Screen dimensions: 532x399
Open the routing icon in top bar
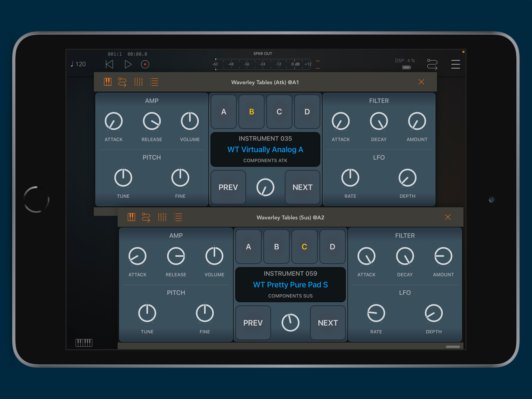click(432, 64)
